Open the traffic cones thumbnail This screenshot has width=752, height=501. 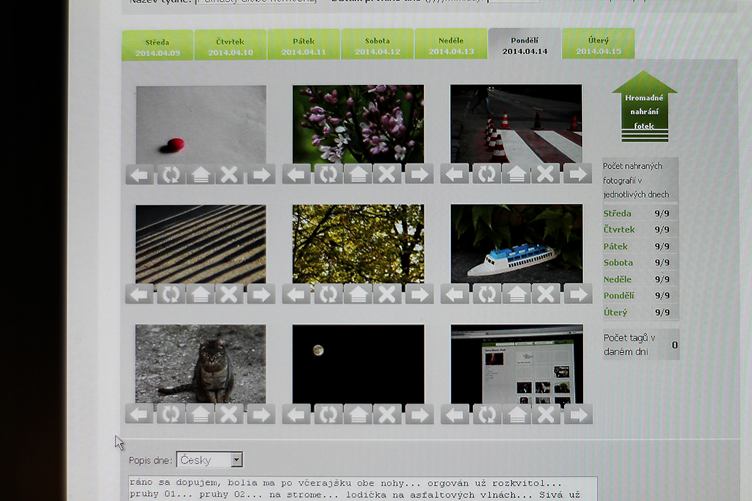516,124
